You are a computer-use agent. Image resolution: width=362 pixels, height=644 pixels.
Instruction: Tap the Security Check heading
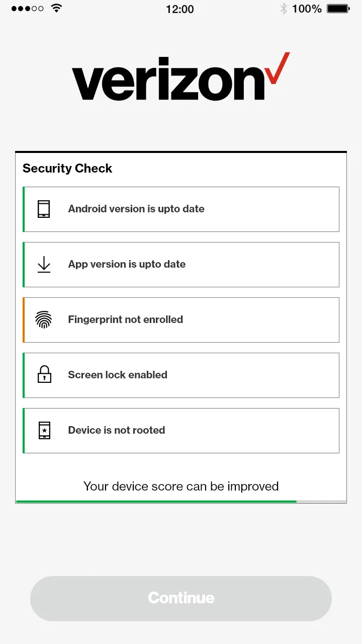67,169
